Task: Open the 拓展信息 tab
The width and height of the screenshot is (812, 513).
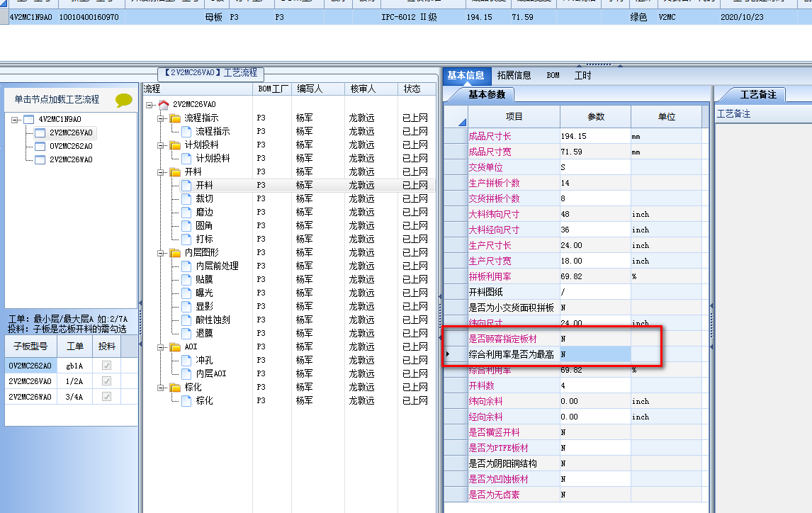Action: pos(514,76)
